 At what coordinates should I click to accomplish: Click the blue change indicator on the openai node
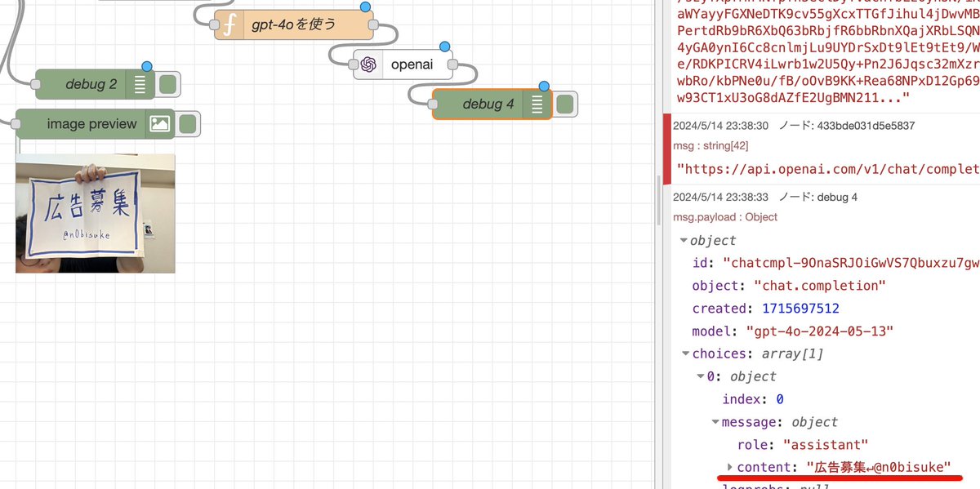444,46
